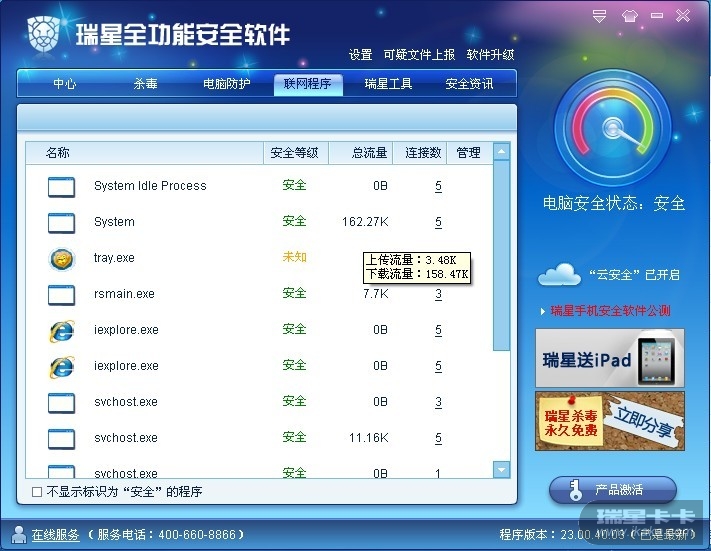711x551 pixels.
Task: Sort list by 安全等级 column header
Action: (295, 152)
